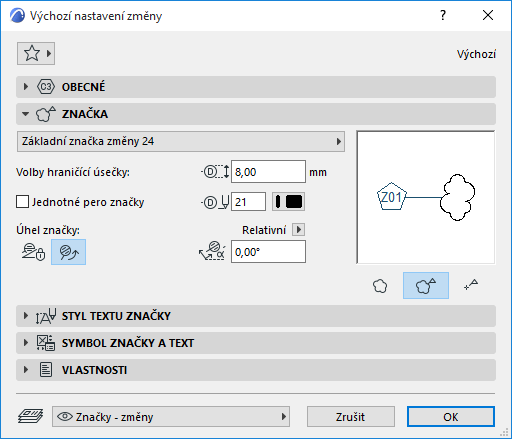
Task: Click the layer stack icon
Action: pyautogui.click(x=30, y=416)
